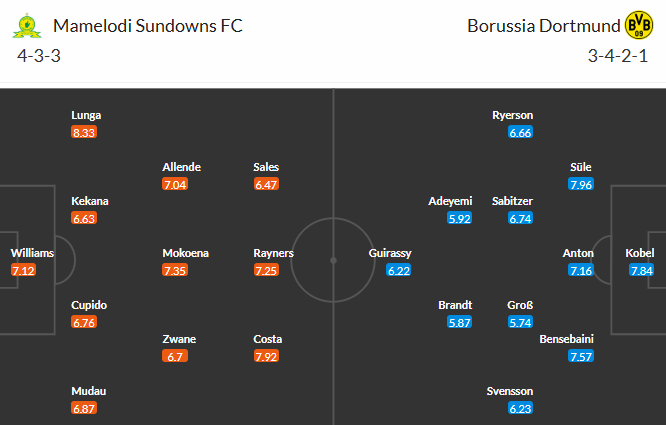Click Brandt's 5.87 rating badge
This screenshot has width=666, height=425.
[x=461, y=322]
